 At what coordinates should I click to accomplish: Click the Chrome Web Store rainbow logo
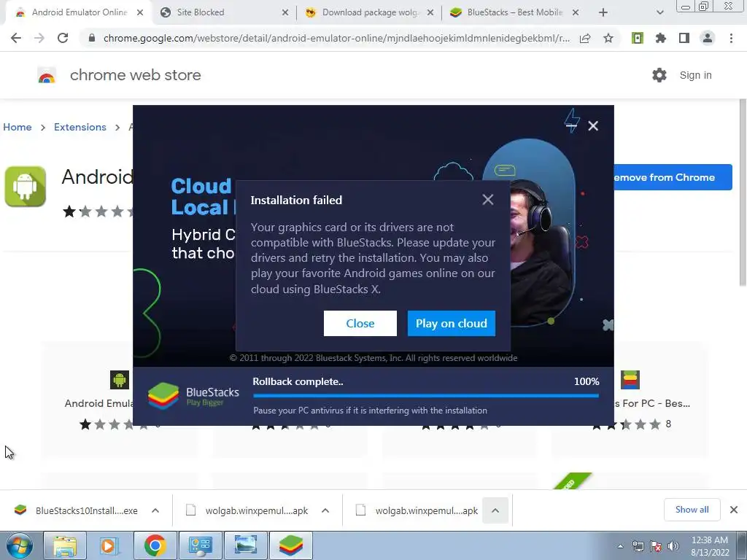pyautogui.click(x=47, y=75)
